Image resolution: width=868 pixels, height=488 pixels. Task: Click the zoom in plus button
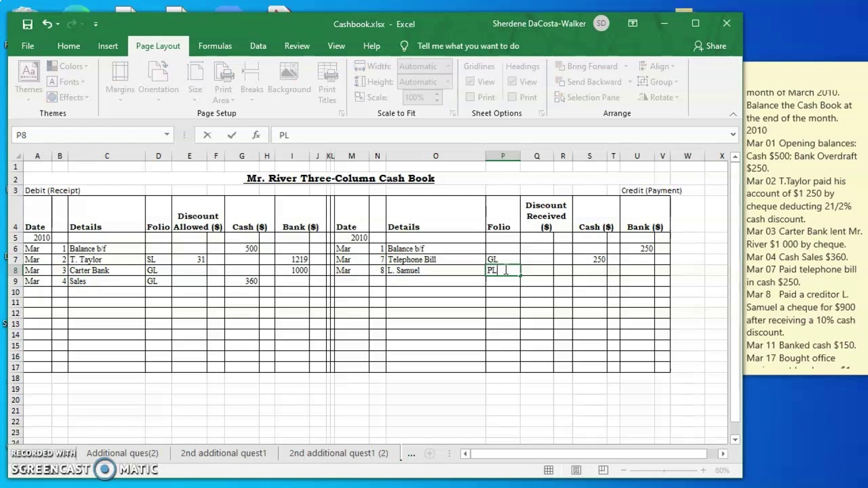click(703, 470)
